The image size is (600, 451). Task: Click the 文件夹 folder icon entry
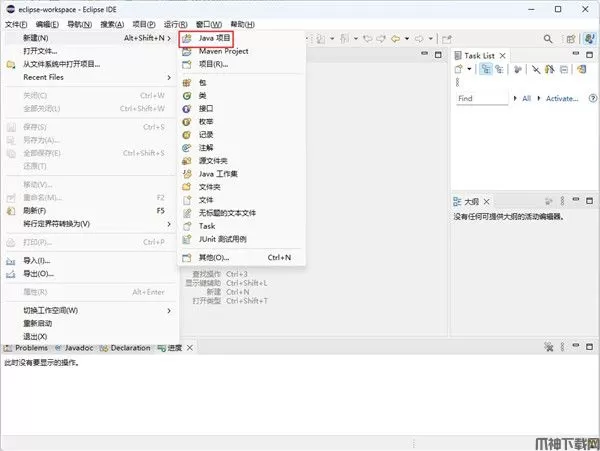(187, 187)
